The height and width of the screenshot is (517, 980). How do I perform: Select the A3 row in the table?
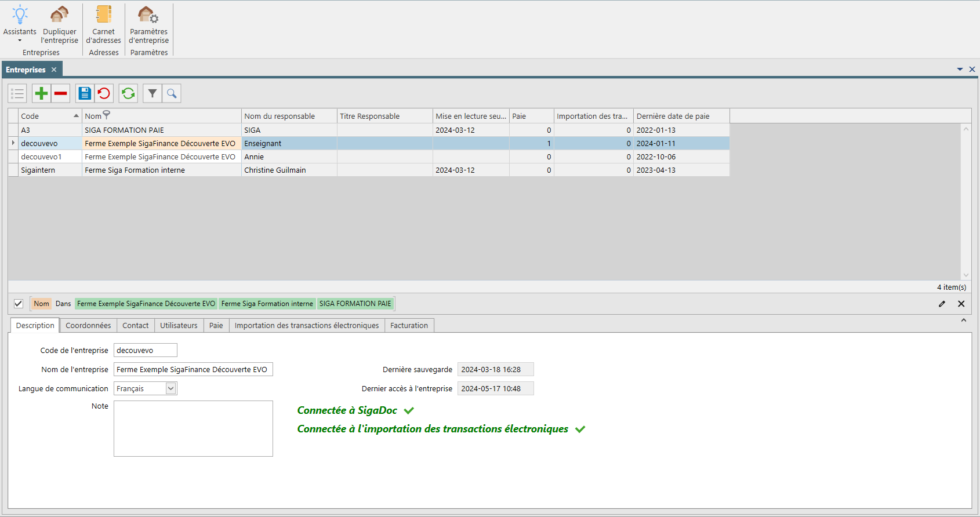click(x=369, y=130)
